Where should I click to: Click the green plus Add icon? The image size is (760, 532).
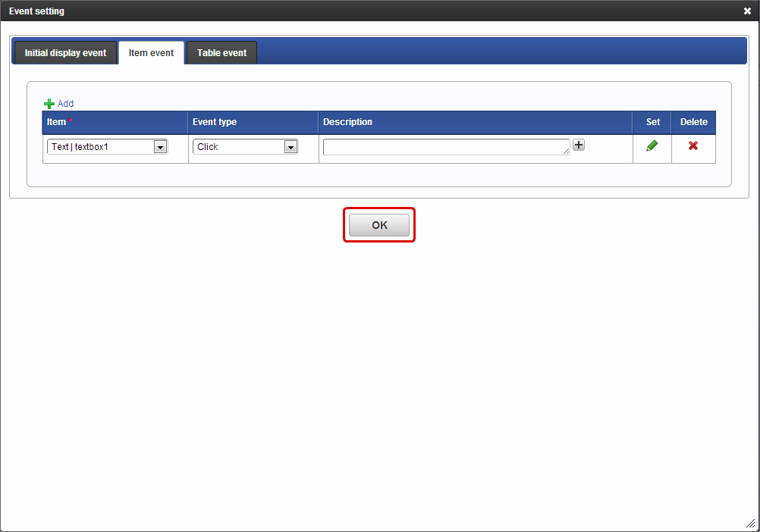coord(49,104)
